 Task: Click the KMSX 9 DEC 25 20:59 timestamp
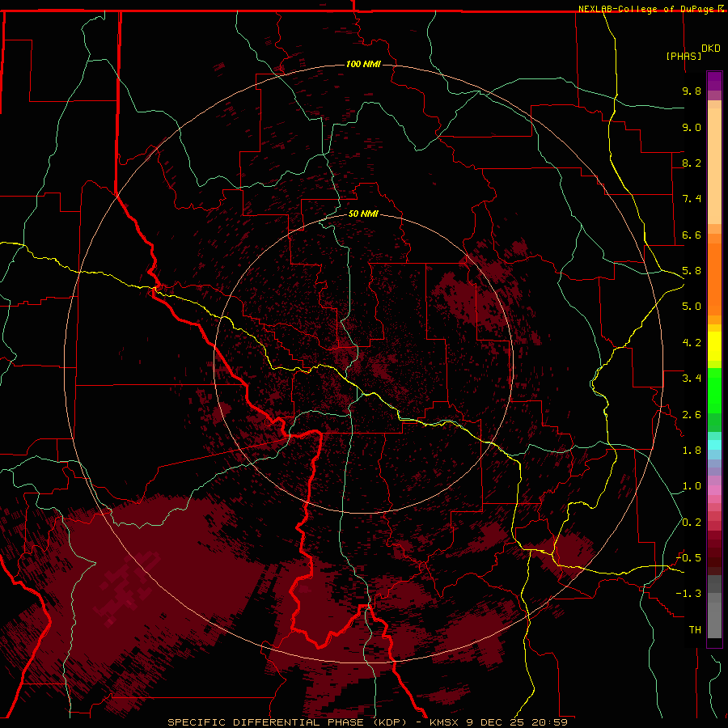pyautogui.click(x=498, y=722)
